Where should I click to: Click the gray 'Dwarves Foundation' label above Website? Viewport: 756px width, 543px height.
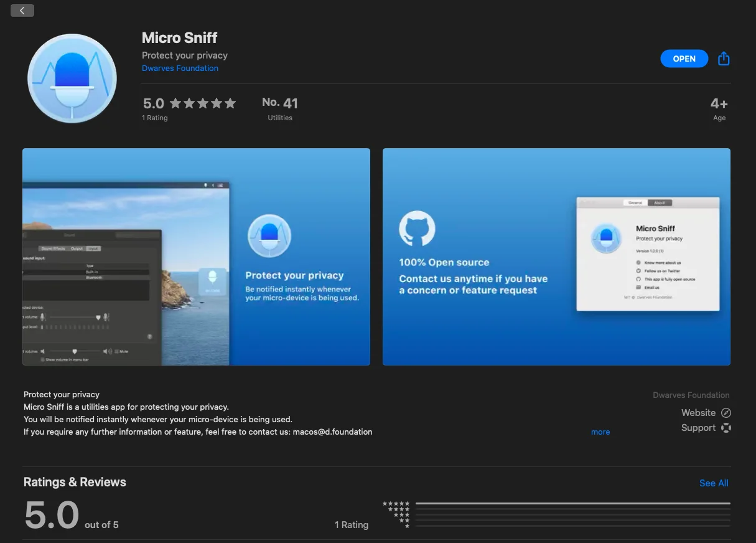691,395
